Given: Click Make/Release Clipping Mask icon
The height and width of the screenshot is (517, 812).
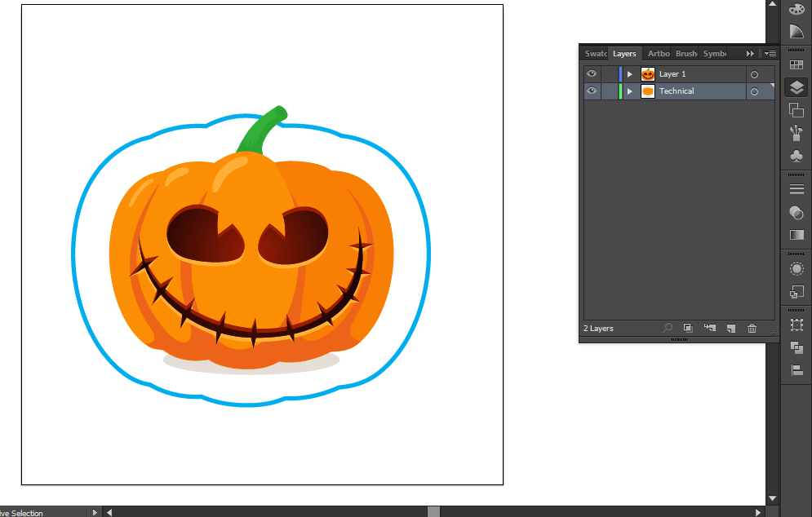Looking at the screenshot, I should 688,329.
